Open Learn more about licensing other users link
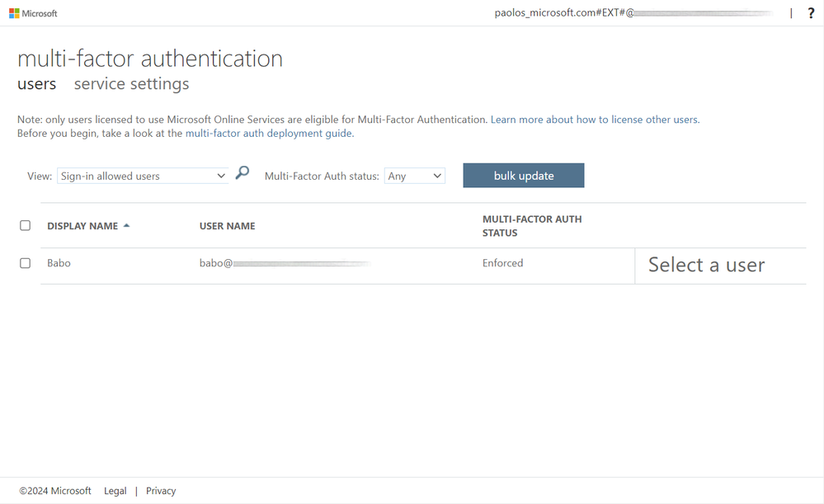Image resolution: width=824 pixels, height=504 pixels. pos(595,120)
